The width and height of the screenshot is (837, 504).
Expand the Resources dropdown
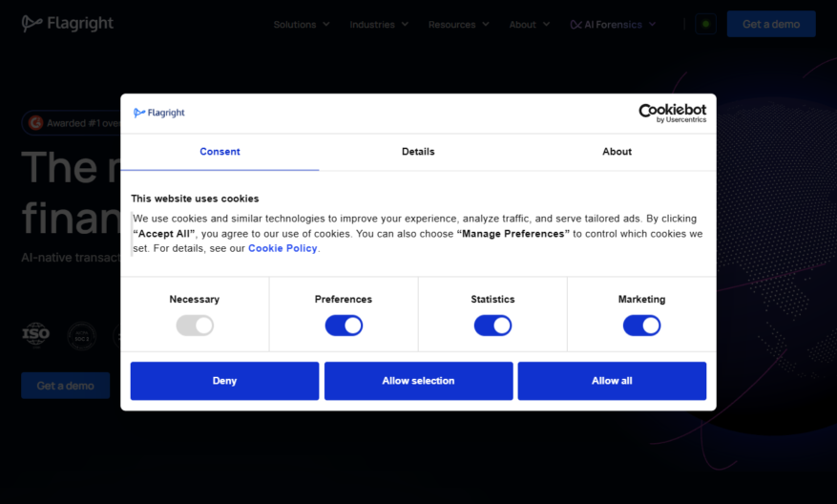pos(458,25)
